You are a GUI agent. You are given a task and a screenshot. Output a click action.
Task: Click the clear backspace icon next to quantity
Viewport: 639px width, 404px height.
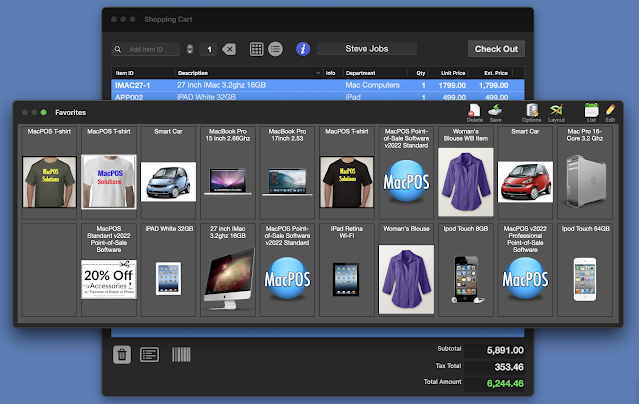(229, 49)
